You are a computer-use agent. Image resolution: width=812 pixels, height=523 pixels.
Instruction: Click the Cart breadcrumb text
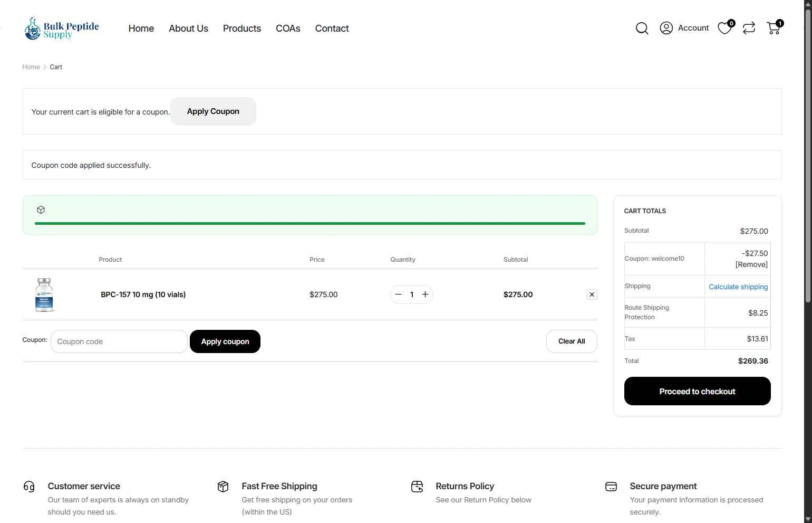pos(56,67)
